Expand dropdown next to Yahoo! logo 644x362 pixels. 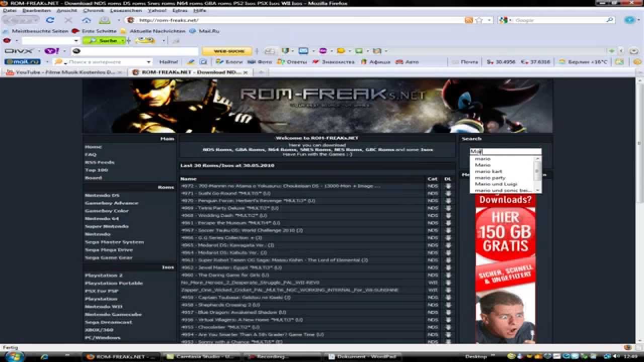(x=63, y=51)
